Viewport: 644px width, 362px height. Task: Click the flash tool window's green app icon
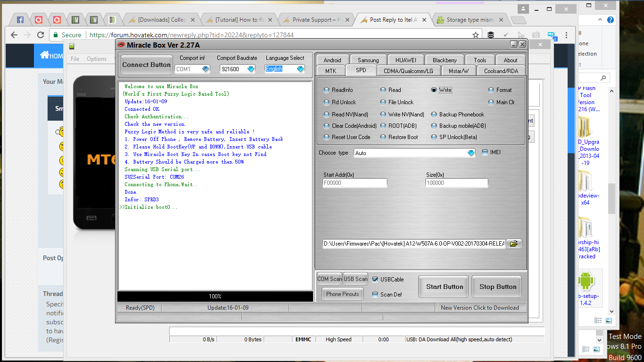click(72, 46)
